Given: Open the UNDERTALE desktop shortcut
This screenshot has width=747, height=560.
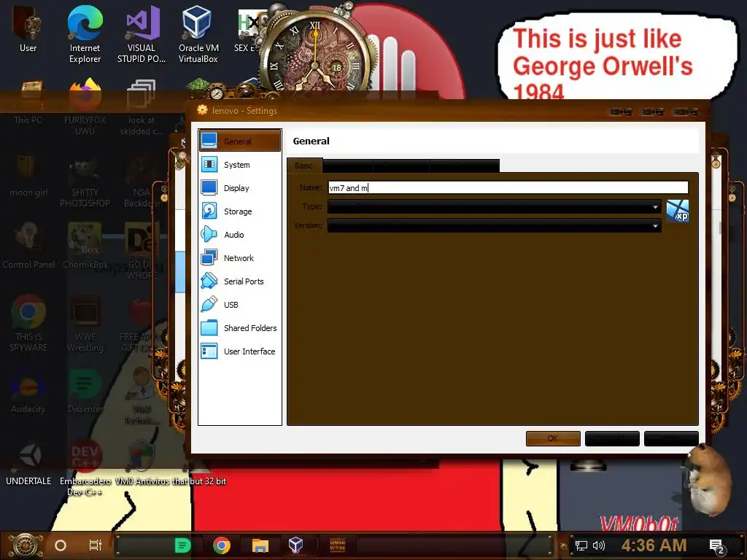Looking at the screenshot, I should coord(28,463).
